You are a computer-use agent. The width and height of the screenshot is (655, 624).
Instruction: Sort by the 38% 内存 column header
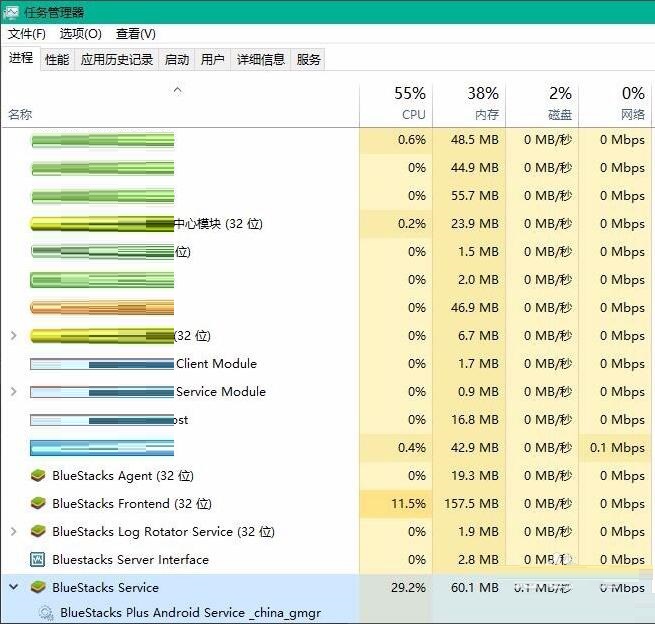[469, 104]
